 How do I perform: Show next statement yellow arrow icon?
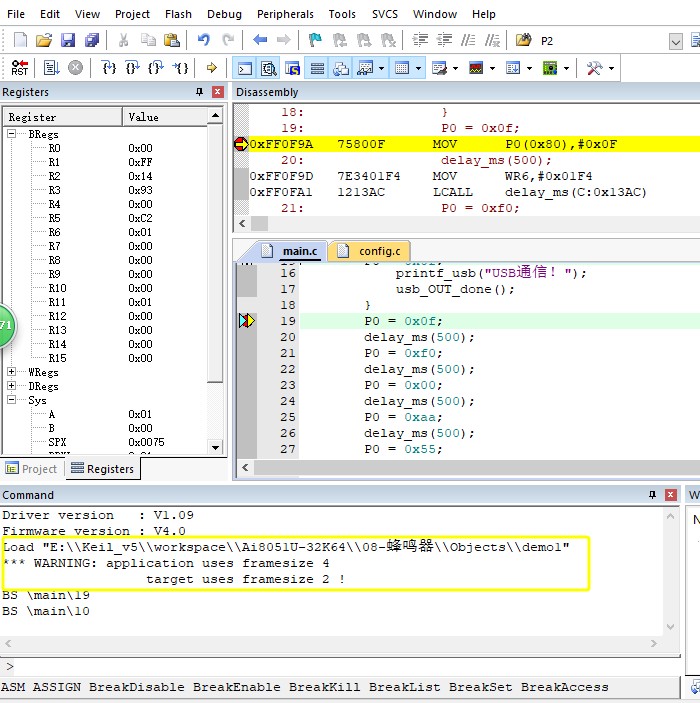tap(212, 68)
